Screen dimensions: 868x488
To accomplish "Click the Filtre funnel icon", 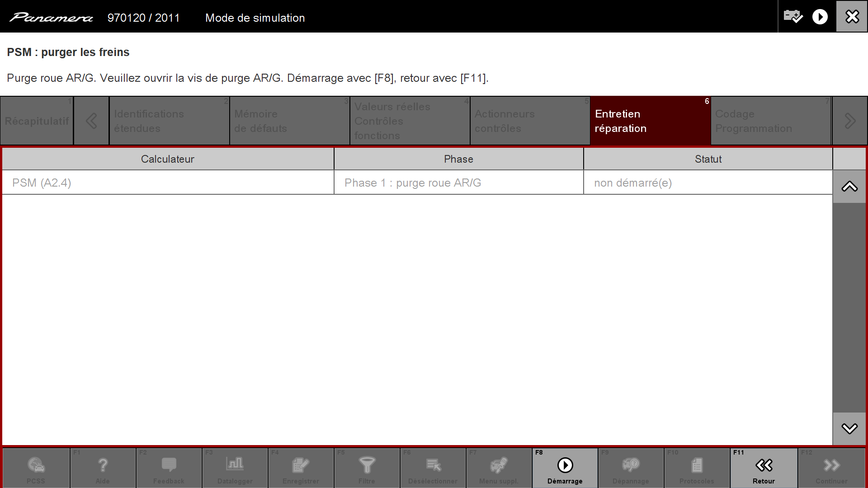I will click(x=367, y=465).
